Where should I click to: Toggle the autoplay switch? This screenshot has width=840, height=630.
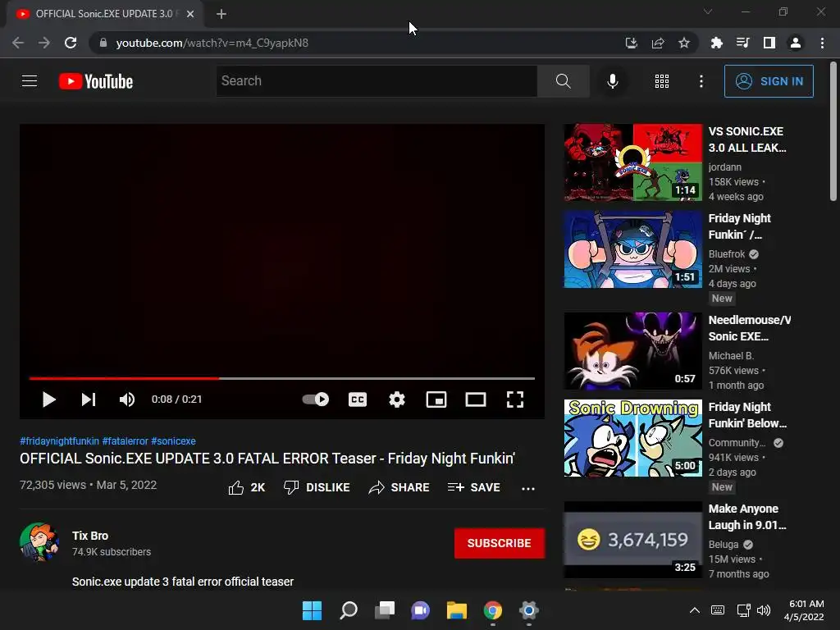[316, 399]
